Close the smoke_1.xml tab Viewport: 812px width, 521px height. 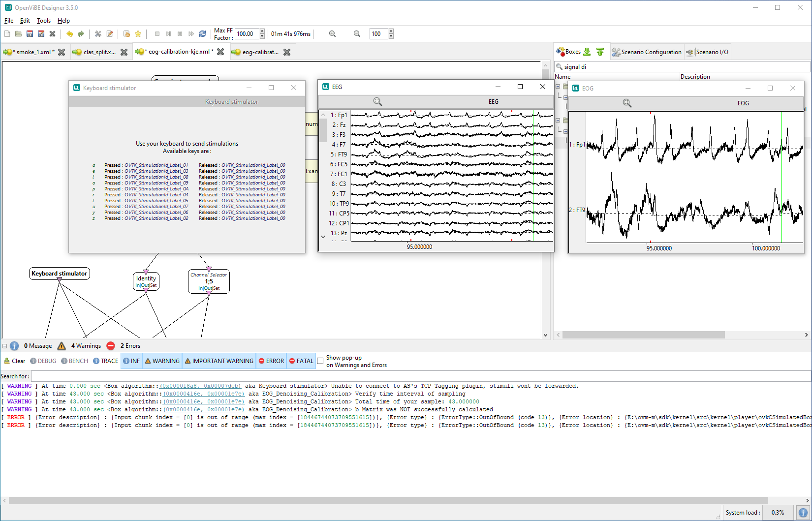(62, 52)
